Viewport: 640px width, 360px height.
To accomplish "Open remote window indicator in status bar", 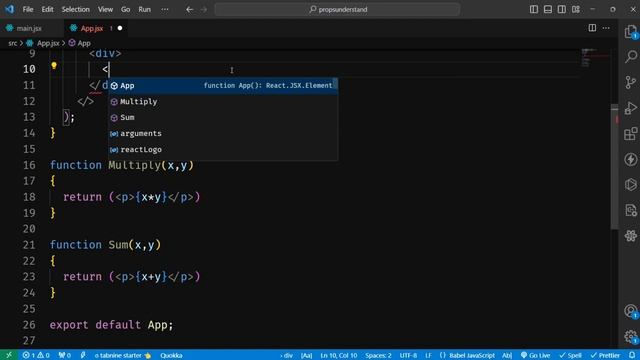I will click(9, 355).
